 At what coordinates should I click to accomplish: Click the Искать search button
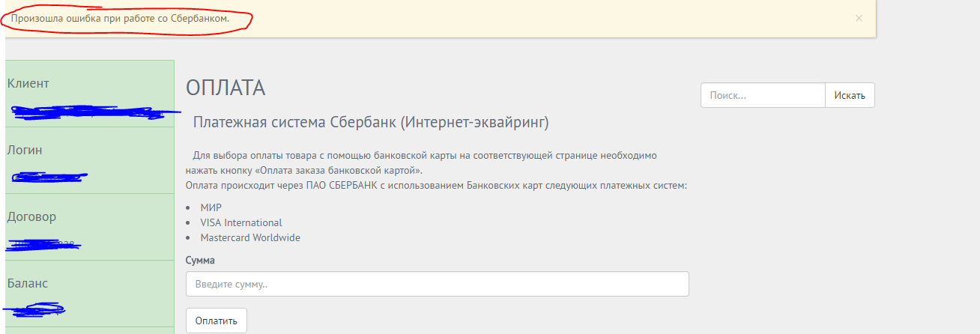click(850, 95)
